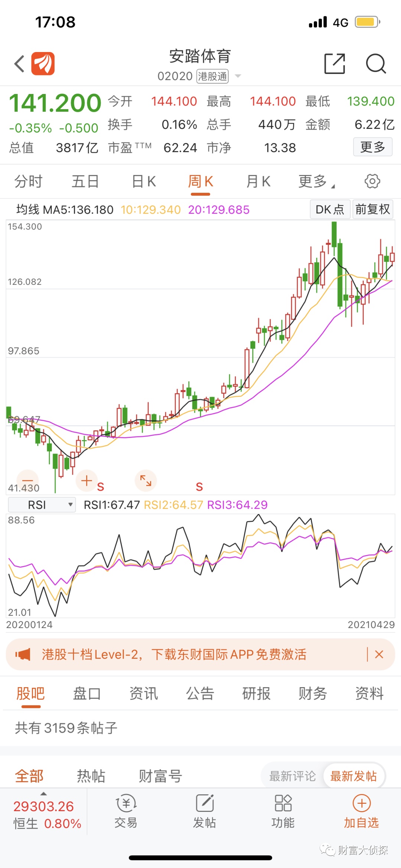Toggle the 前复权 adjustment button
Screen dimensions: 401x868
click(x=373, y=209)
